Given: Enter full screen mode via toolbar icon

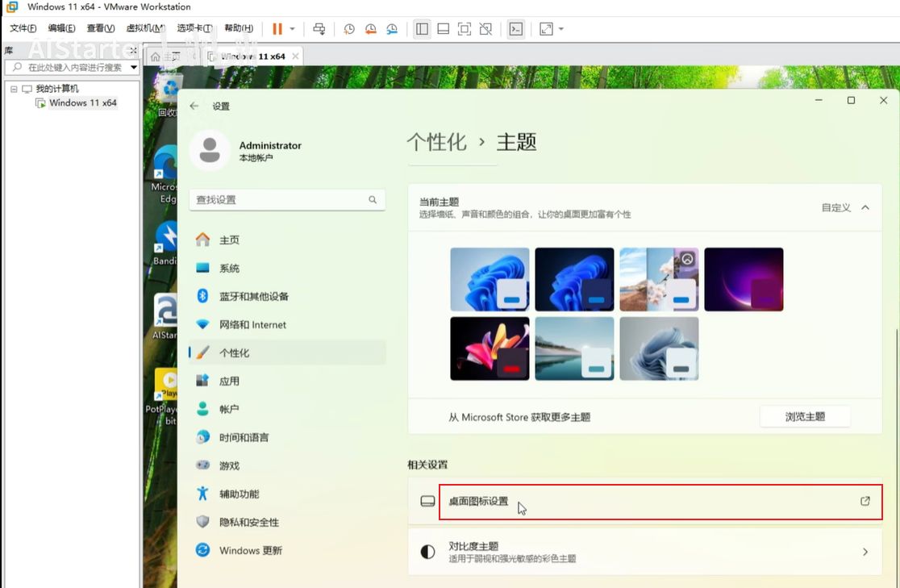Looking at the screenshot, I should (465, 29).
